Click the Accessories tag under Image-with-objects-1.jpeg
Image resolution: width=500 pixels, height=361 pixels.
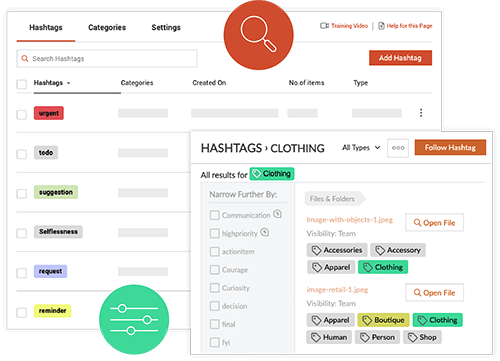tap(337, 250)
